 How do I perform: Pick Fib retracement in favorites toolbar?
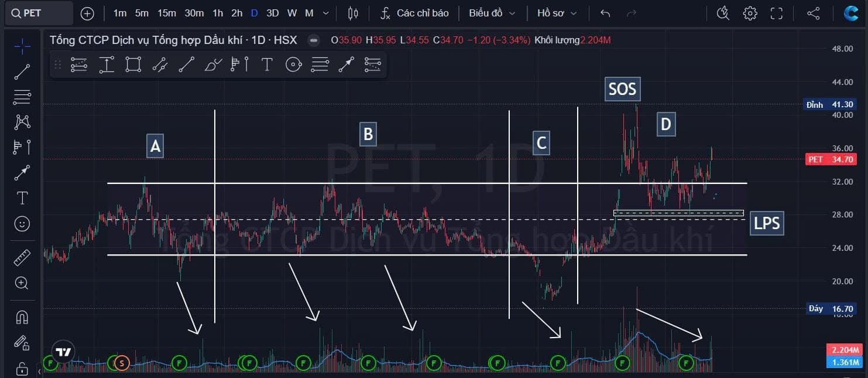point(79,64)
